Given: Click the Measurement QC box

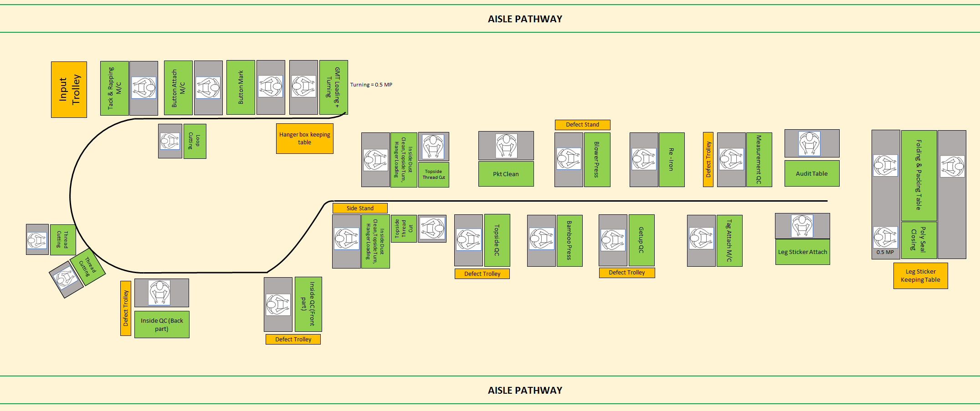Looking at the screenshot, I should 759,160.
